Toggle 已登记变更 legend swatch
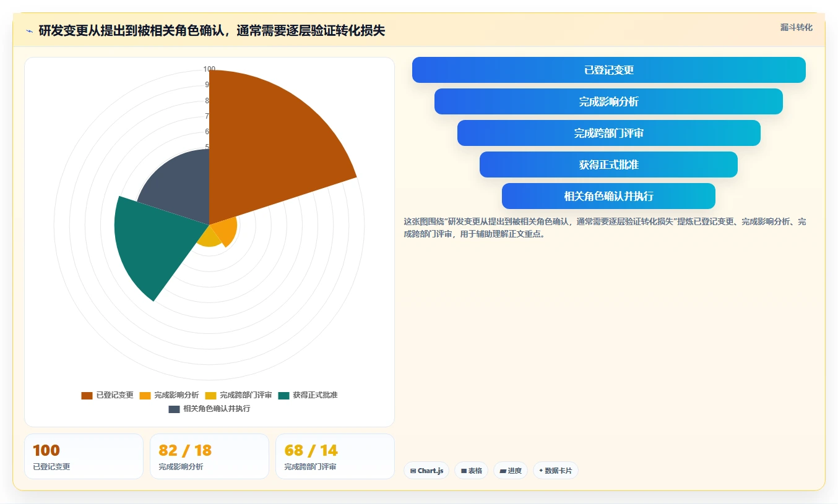Image resolution: width=838 pixels, height=504 pixels. click(x=87, y=395)
